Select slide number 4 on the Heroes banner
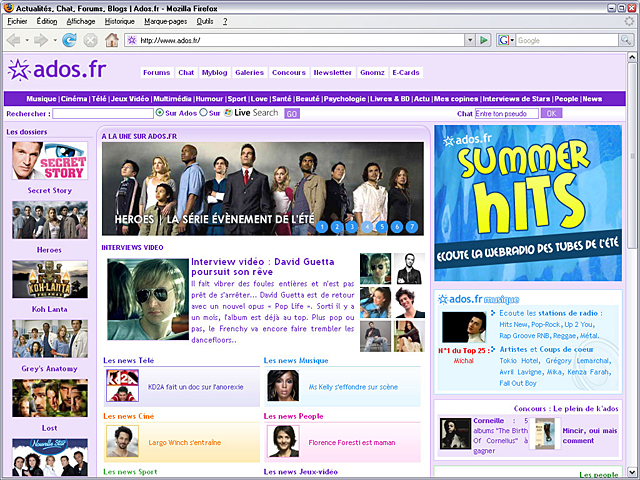The image size is (640, 480). click(x=367, y=227)
